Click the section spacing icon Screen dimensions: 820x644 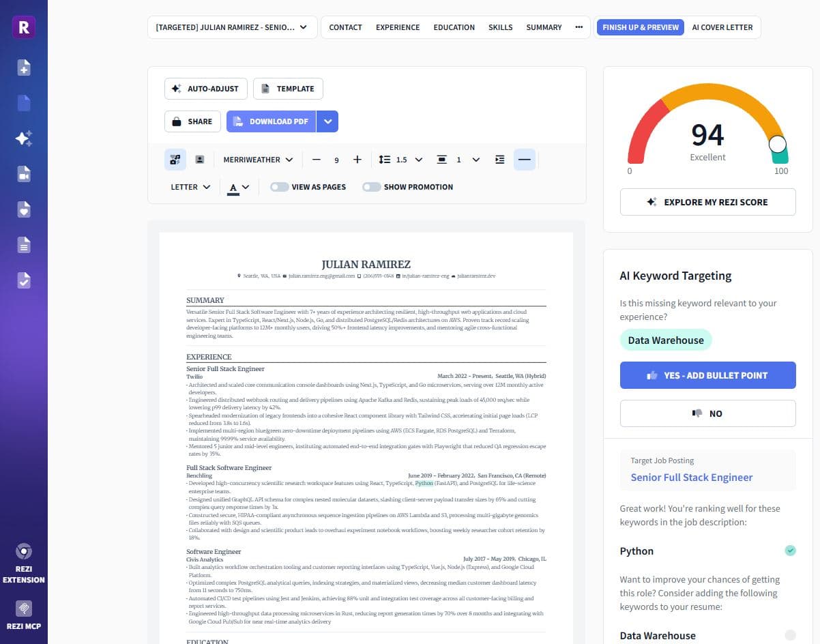[x=441, y=160]
